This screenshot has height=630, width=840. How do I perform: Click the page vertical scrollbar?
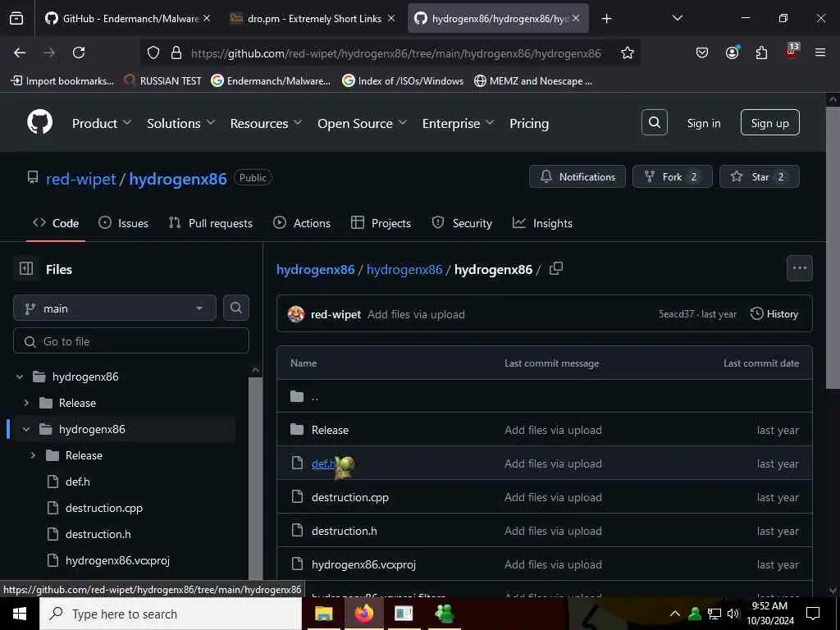pos(833,248)
